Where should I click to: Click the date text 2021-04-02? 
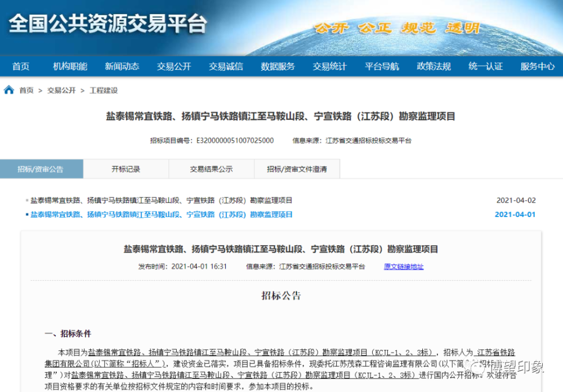pos(516,200)
